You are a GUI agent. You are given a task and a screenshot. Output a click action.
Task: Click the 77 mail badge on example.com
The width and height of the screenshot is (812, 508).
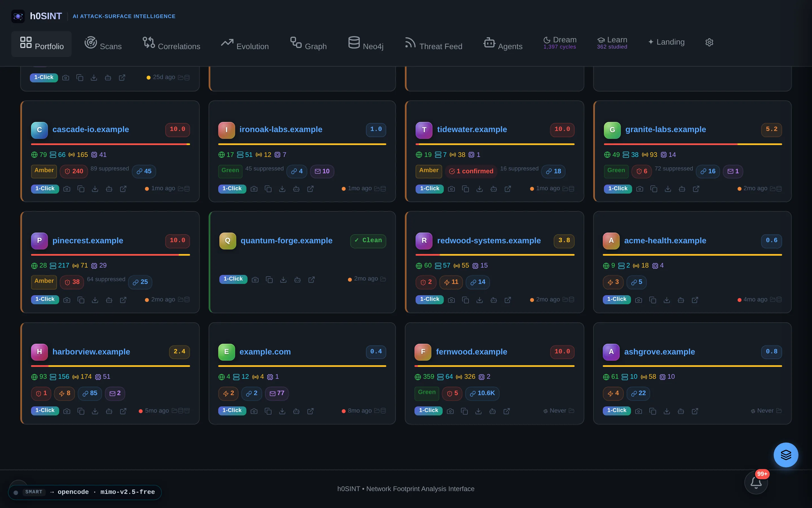pos(277,393)
